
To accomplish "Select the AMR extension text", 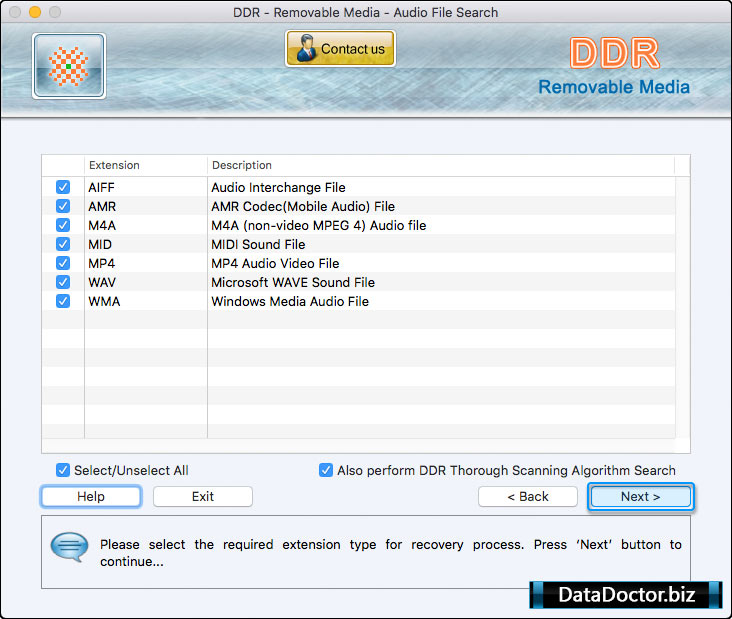I will 102,206.
